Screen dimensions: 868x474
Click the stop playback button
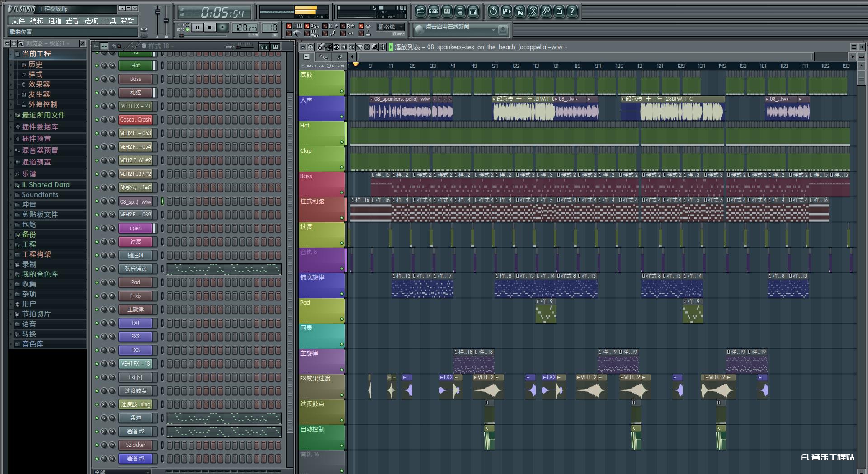[210, 28]
